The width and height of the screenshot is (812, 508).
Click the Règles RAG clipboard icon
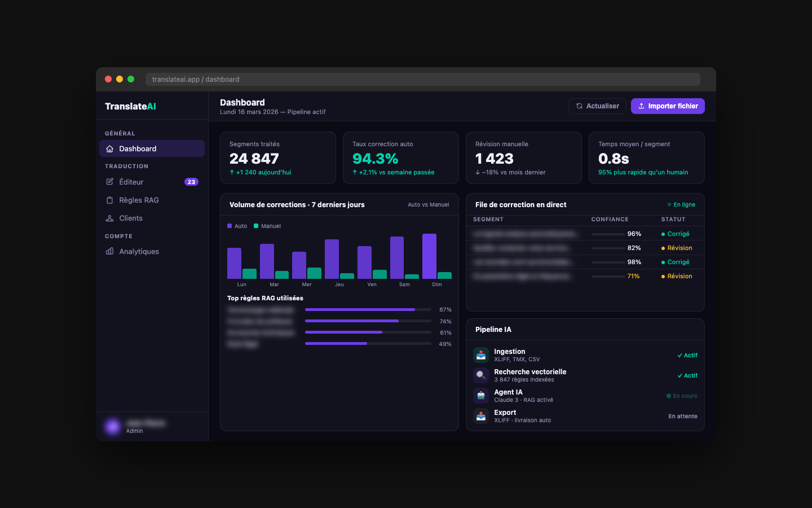pos(110,200)
